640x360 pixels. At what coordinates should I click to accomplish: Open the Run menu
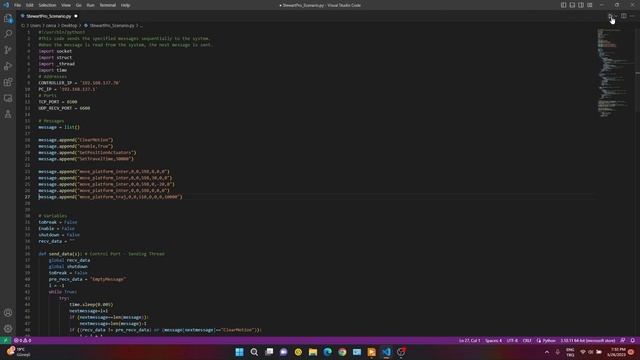(91, 5)
